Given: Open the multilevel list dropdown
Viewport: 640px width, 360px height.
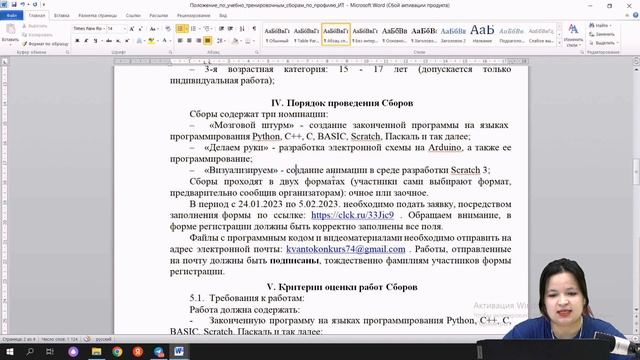Looking at the screenshot, I should [x=212, y=29].
